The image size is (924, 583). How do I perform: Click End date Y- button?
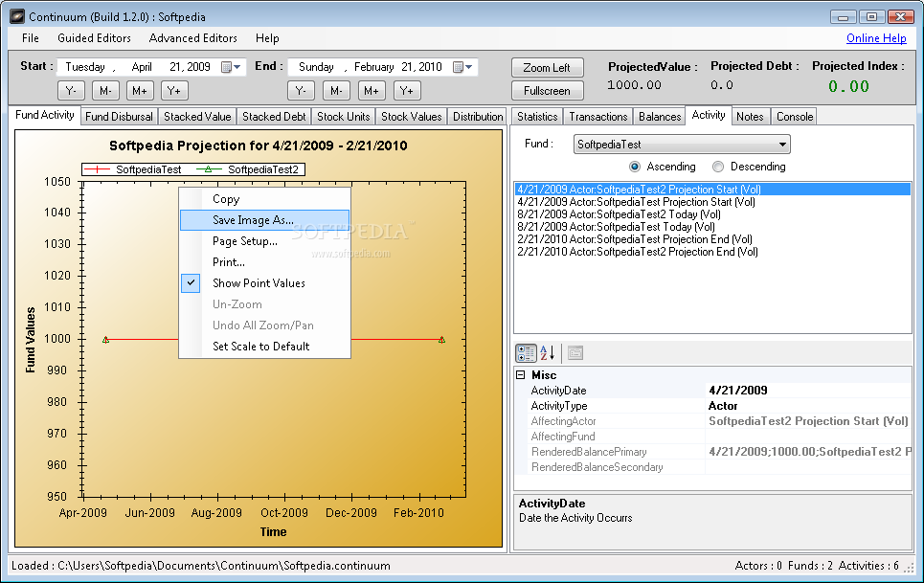coord(301,91)
